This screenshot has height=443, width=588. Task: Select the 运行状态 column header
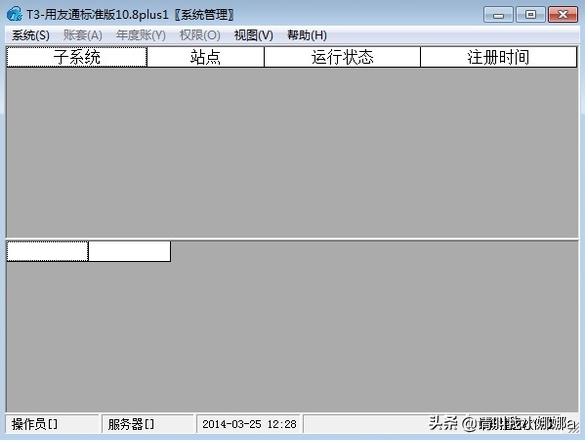(342, 57)
